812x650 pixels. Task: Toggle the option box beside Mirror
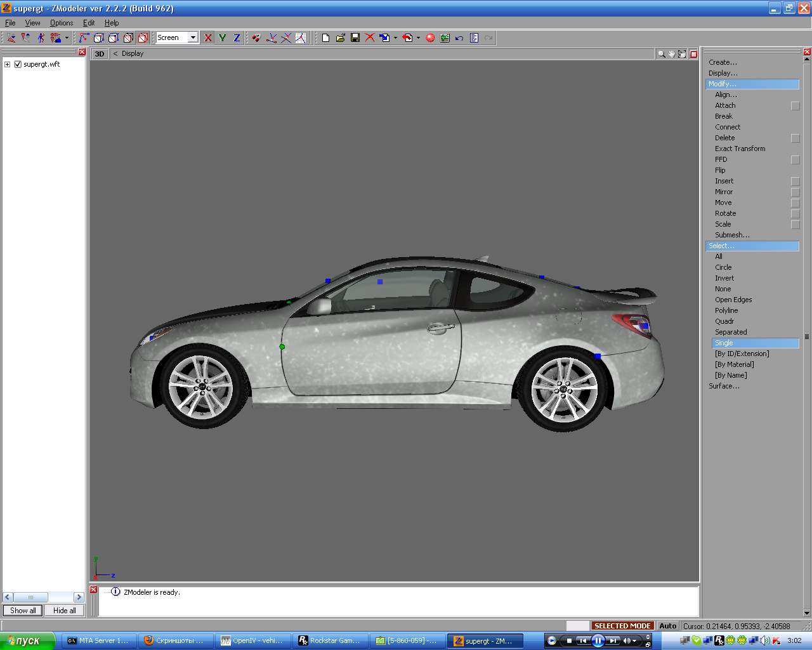click(795, 192)
